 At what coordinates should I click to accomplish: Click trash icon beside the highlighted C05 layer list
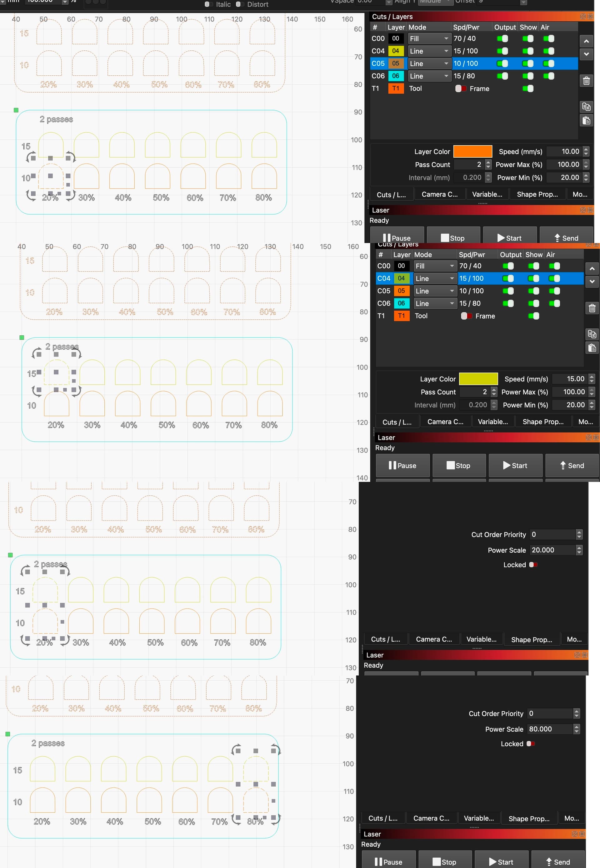coord(586,81)
